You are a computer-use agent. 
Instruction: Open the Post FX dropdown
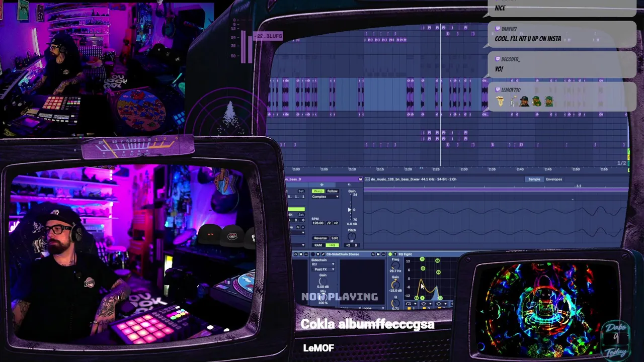tap(323, 269)
